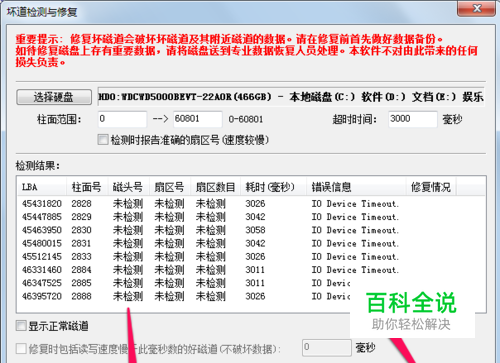Viewport: 500px width, 363px height.
Task: Click the 错误信息 column header
Action: coord(356,187)
